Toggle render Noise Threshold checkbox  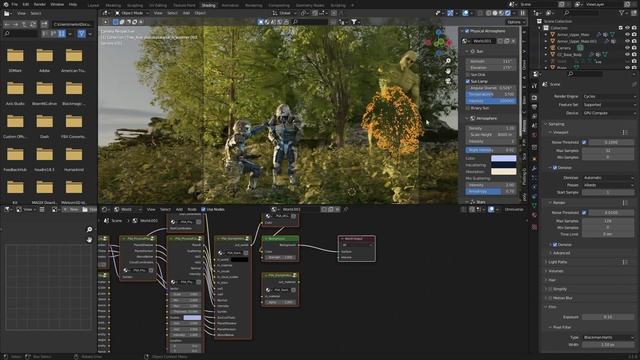pos(584,213)
